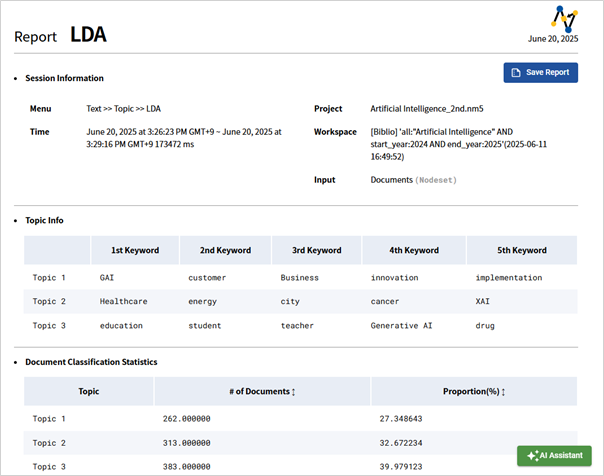Click the 'energy' keyword cell

pyautogui.click(x=203, y=302)
